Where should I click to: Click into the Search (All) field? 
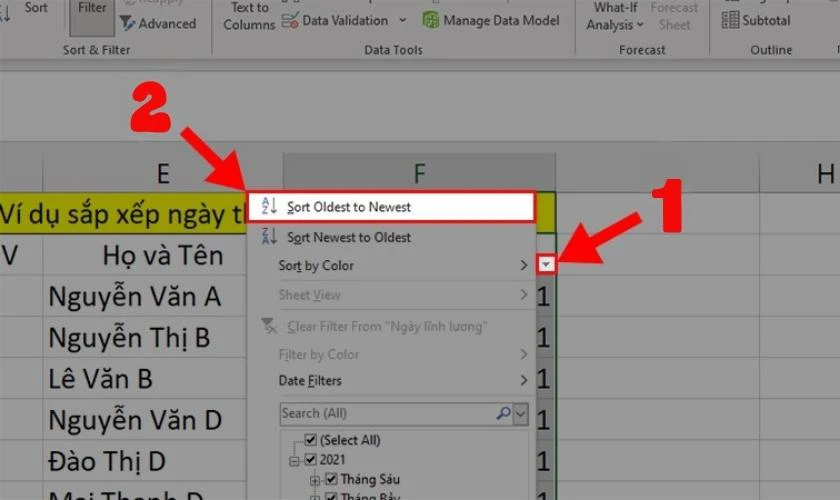pyautogui.click(x=385, y=413)
